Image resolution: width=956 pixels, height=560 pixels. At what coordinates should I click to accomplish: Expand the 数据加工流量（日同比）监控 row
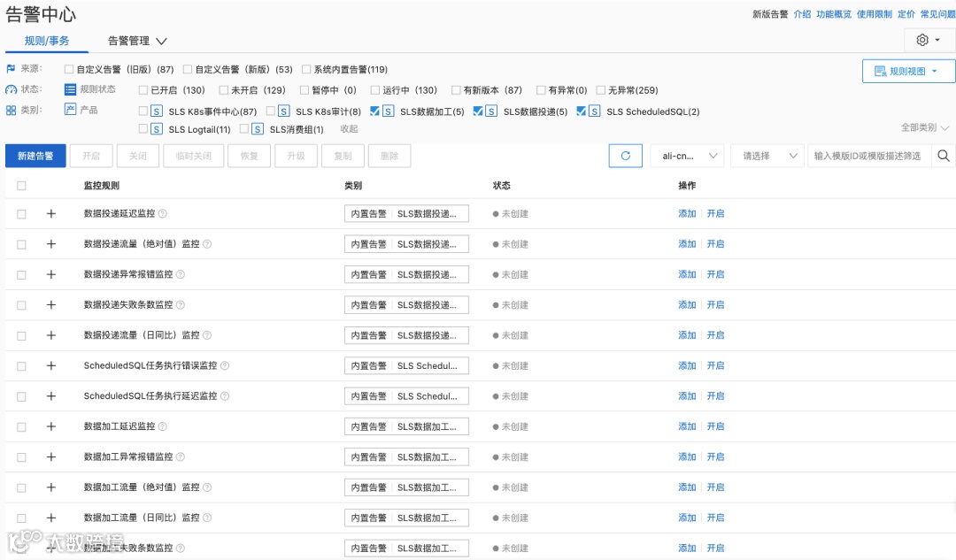pyautogui.click(x=51, y=518)
